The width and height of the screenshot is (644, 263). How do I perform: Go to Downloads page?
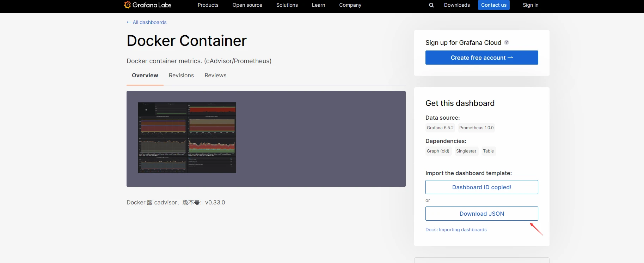(457, 5)
